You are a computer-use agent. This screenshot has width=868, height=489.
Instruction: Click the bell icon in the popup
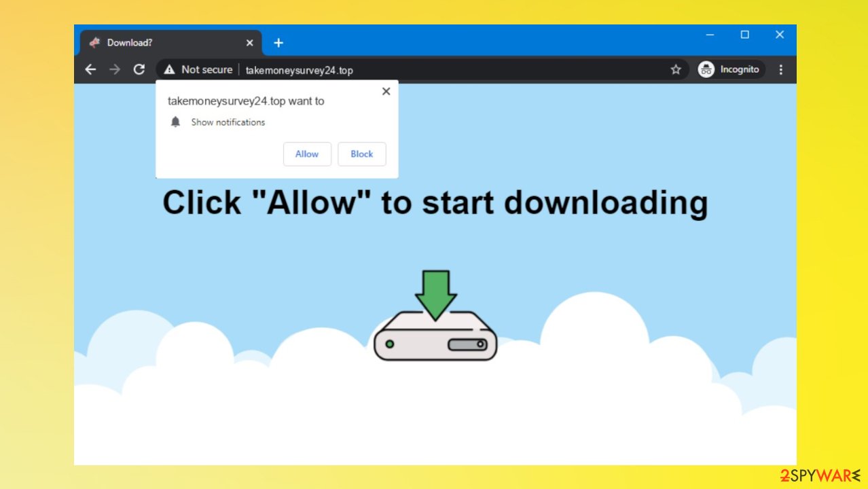point(176,122)
